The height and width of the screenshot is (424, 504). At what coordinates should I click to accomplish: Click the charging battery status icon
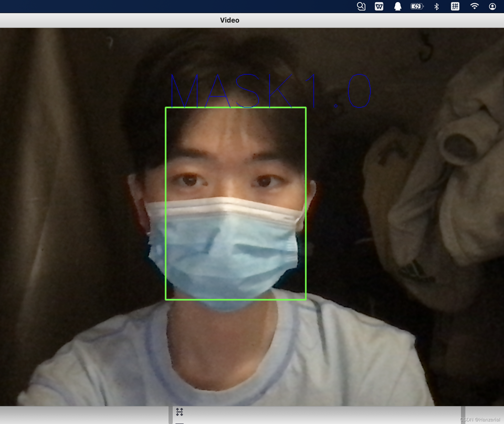(417, 6)
